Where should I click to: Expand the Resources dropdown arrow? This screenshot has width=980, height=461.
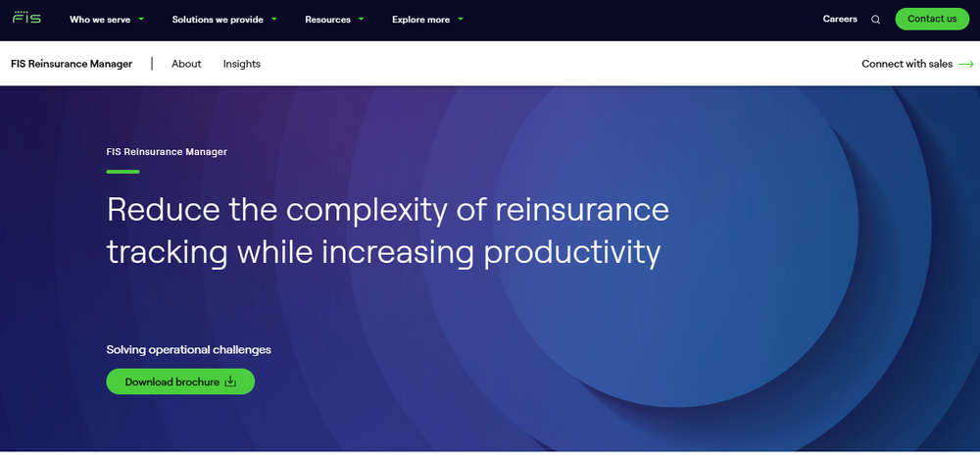362,19
